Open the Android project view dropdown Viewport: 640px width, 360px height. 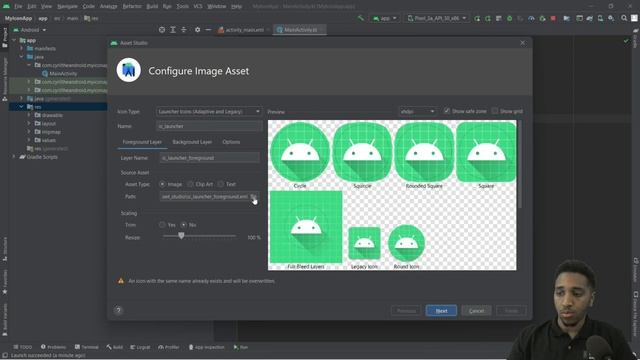click(30, 30)
